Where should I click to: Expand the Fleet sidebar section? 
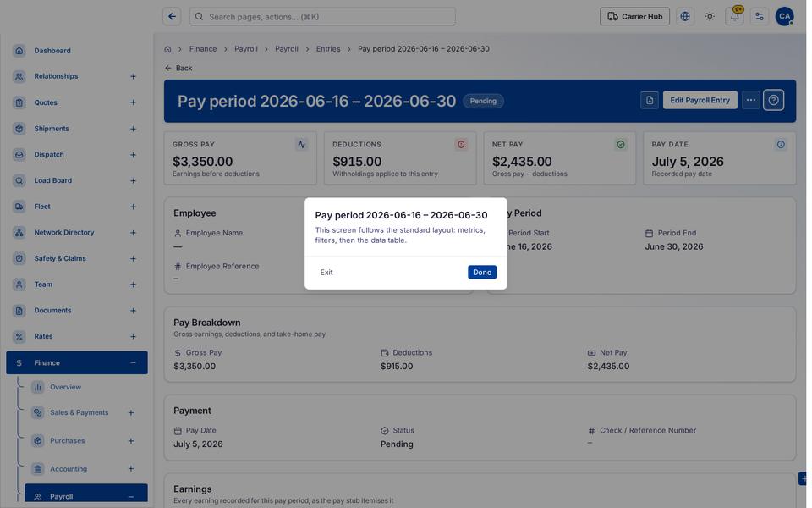click(x=133, y=207)
